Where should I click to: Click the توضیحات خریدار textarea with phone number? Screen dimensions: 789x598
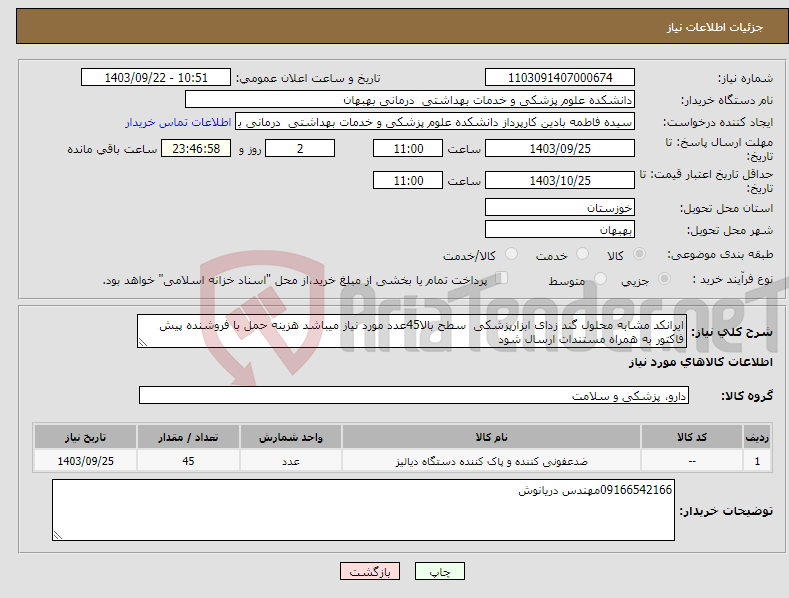click(363, 510)
